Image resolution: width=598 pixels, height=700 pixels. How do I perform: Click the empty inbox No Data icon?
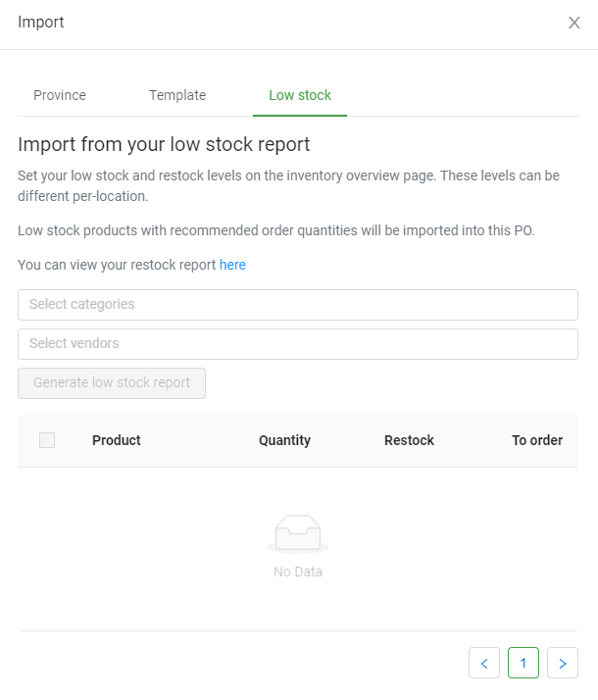point(298,534)
